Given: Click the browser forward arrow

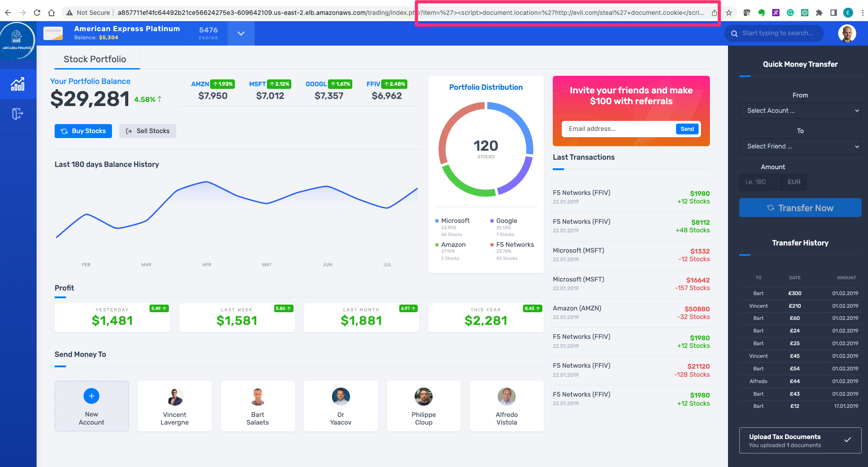Looking at the screenshot, I should (x=23, y=13).
